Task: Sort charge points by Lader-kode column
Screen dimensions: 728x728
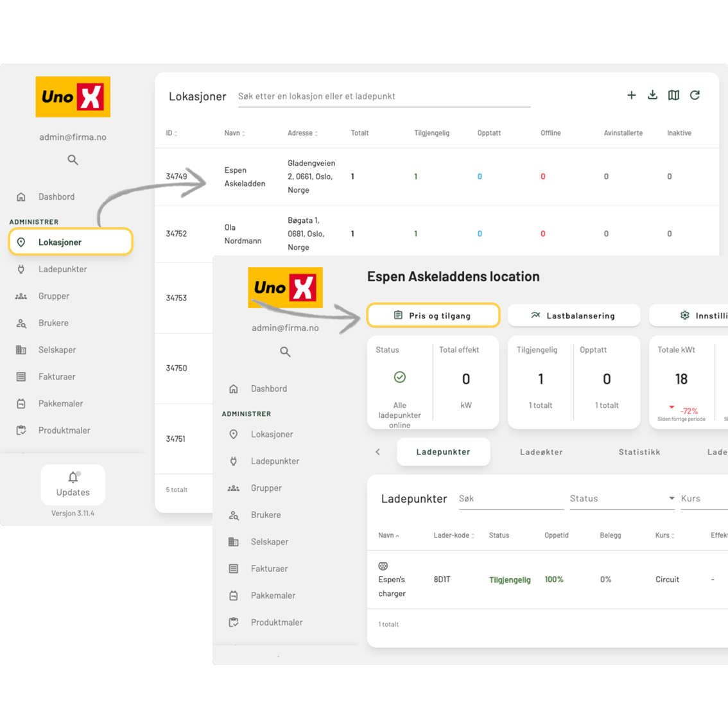Action: 454,535
